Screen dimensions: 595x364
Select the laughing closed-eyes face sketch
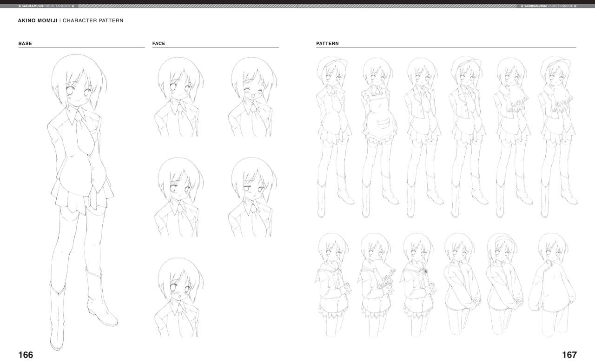pos(251,97)
